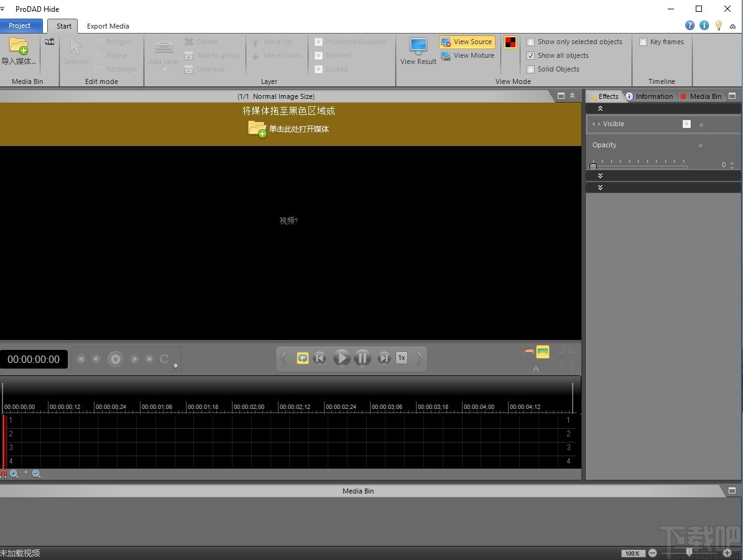743x560 pixels.
Task: Jump to the end with next button
Action: point(384,358)
